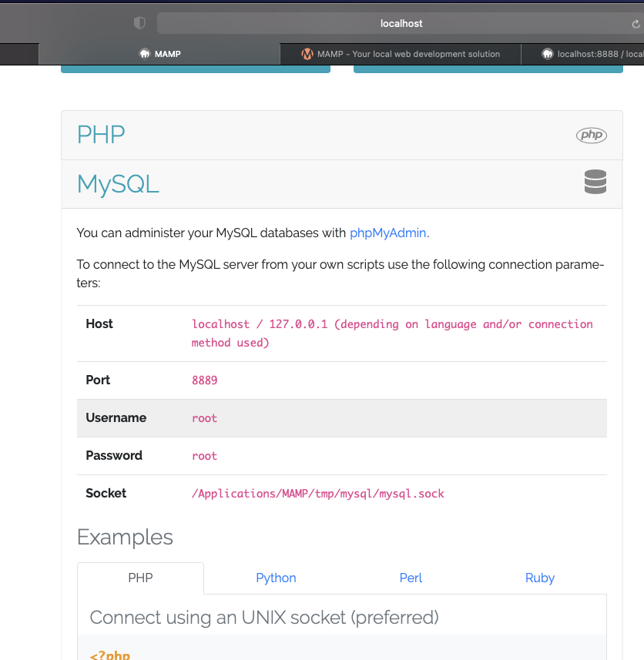Image resolution: width=644 pixels, height=660 pixels.
Task: Switch to the MAMP browser tab
Action: tap(159, 54)
